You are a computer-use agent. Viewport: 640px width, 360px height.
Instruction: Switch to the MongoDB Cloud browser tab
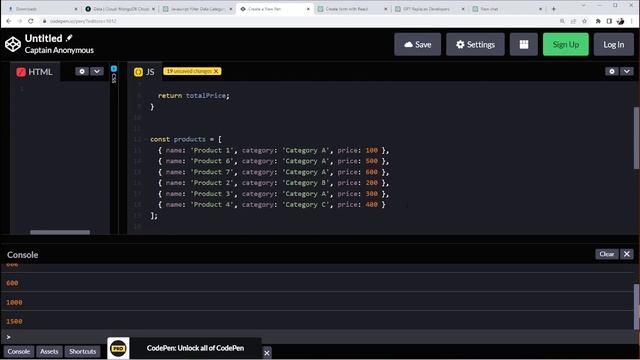[x=120, y=9]
